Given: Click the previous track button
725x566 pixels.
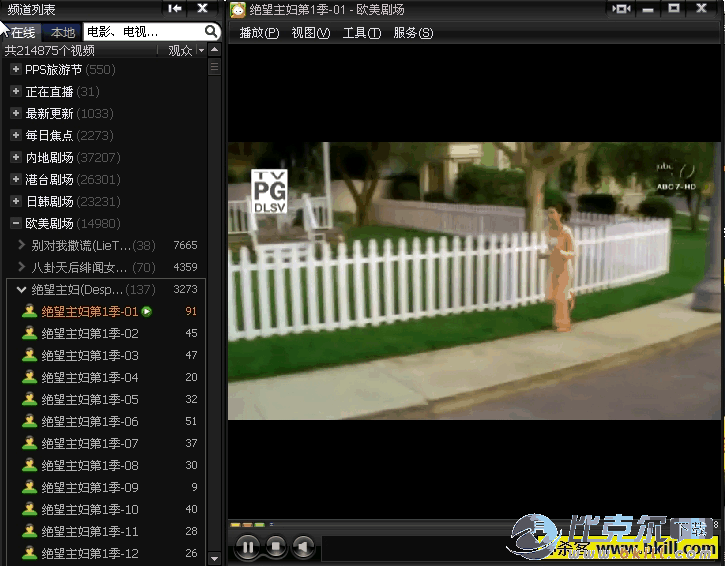Looking at the screenshot, I should click(x=303, y=547).
